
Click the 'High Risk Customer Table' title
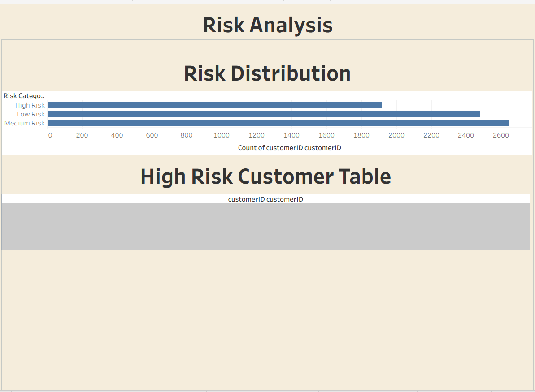(265, 177)
